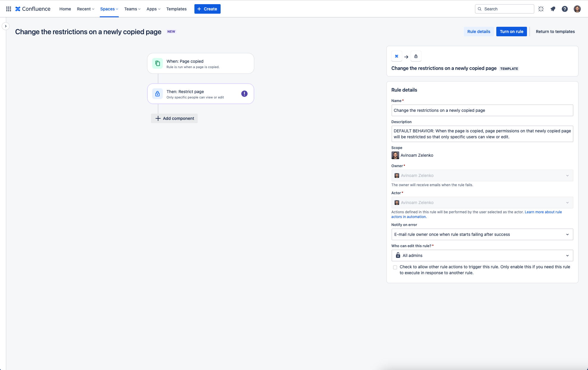The image size is (588, 370).
Task: Click the Page copied trigger icon
Action: pos(157,63)
